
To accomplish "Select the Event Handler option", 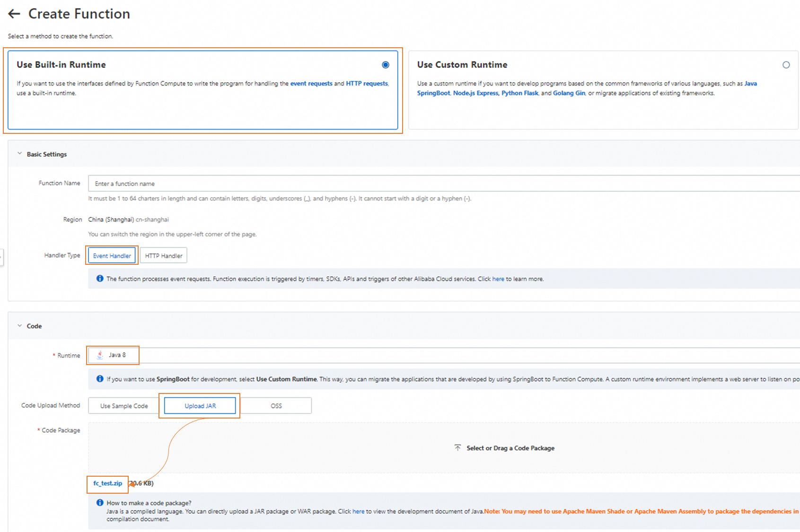I will coord(112,256).
